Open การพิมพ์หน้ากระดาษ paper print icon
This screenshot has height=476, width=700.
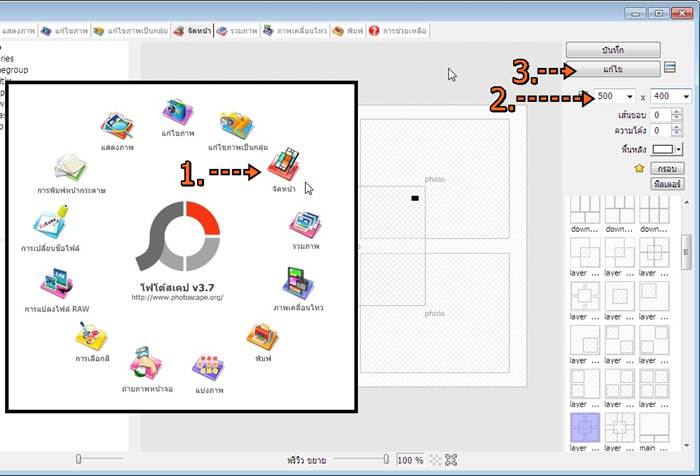[71, 167]
